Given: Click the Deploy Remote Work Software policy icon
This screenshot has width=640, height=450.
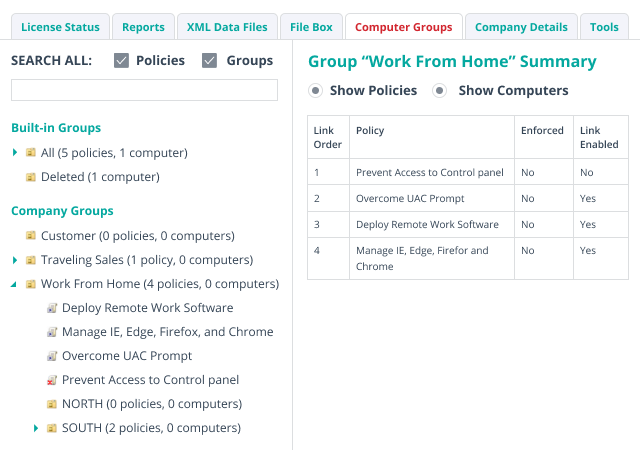Looking at the screenshot, I should click(x=52, y=308).
